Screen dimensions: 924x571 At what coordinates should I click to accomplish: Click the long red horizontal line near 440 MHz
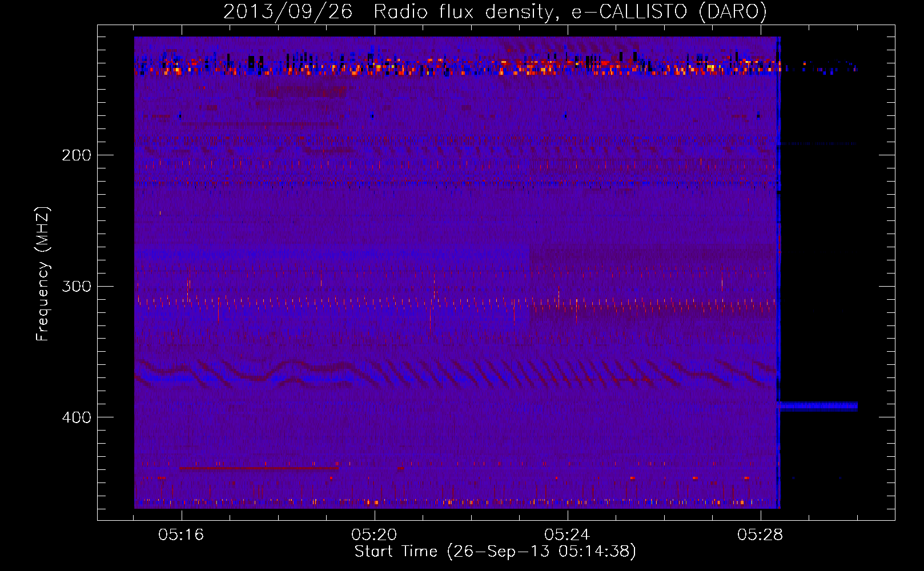pyautogui.click(x=258, y=468)
